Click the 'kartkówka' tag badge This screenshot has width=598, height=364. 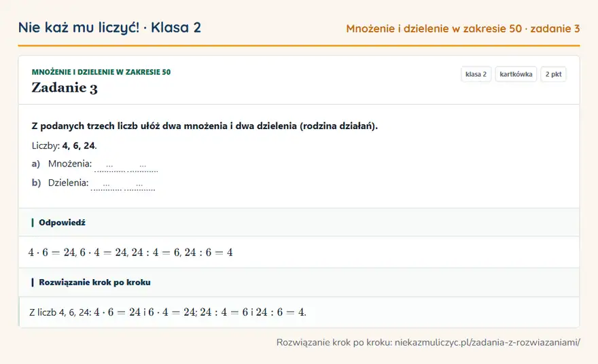pos(516,74)
